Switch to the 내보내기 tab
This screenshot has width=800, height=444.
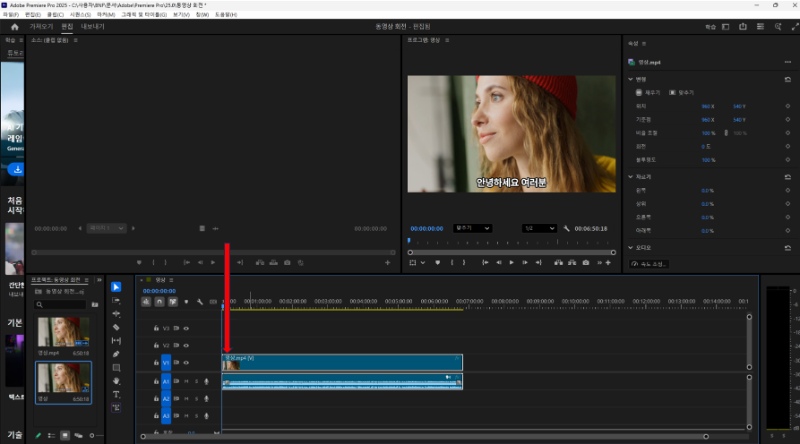(x=92, y=27)
